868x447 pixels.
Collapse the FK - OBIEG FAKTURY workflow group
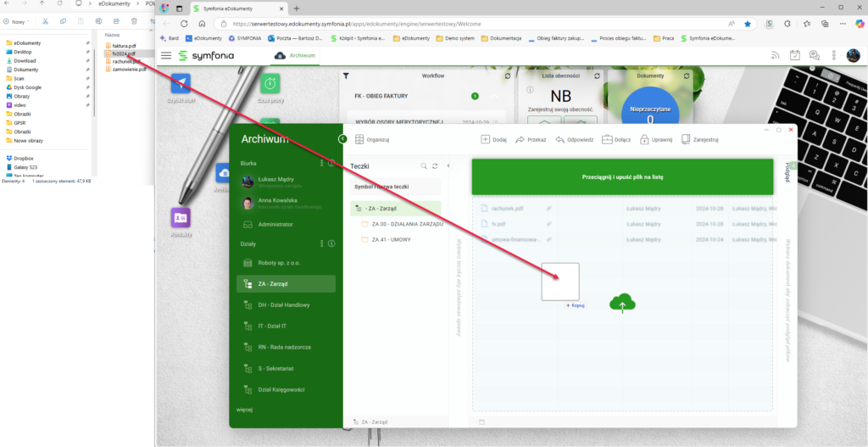pyautogui.click(x=494, y=97)
